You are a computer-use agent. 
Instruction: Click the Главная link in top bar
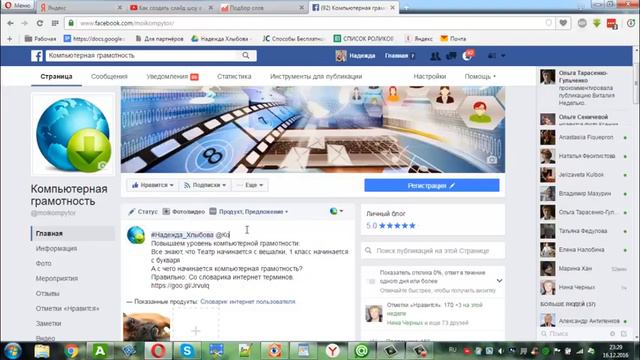(396, 56)
